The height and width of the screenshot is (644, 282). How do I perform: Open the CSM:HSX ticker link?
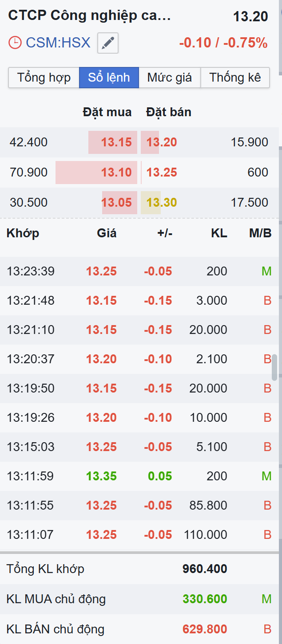tap(58, 43)
